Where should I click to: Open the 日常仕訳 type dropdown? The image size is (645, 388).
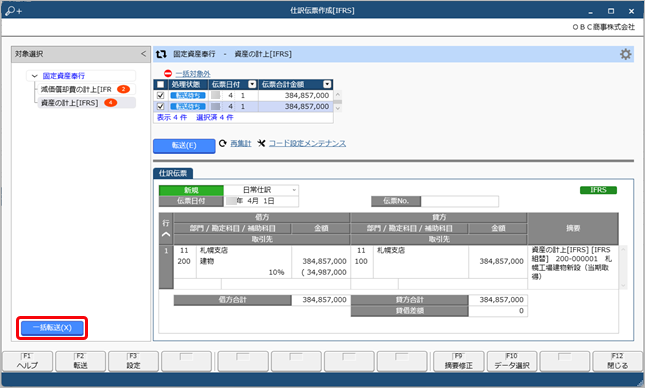(x=294, y=190)
